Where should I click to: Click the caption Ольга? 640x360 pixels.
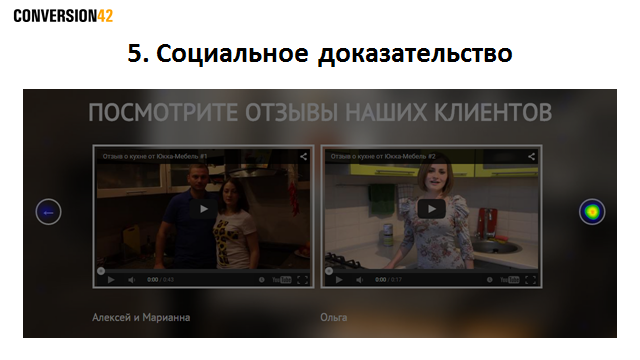[x=333, y=317]
